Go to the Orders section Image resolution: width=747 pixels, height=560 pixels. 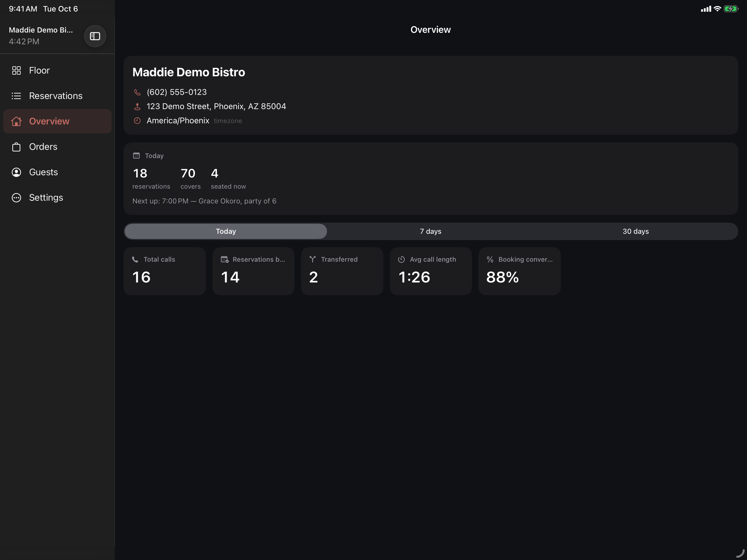tap(57, 147)
